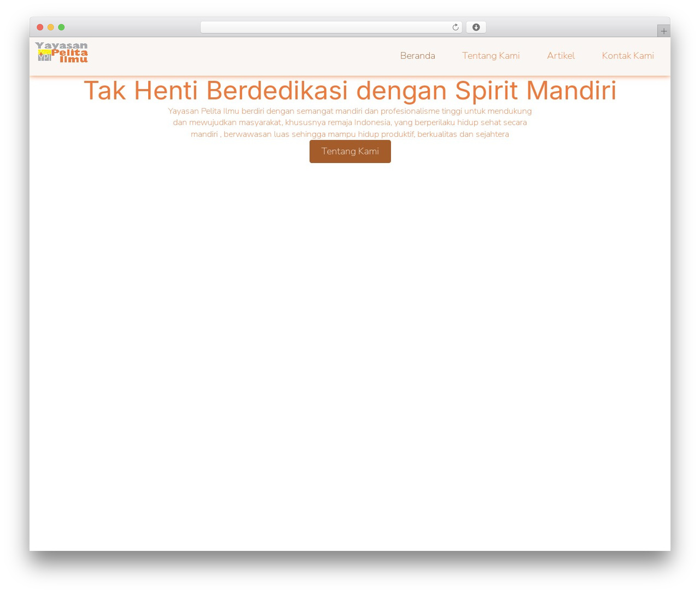Image resolution: width=700 pixels, height=593 pixels.
Task: Go to the Tentang Kami navigation link
Action: click(x=491, y=56)
